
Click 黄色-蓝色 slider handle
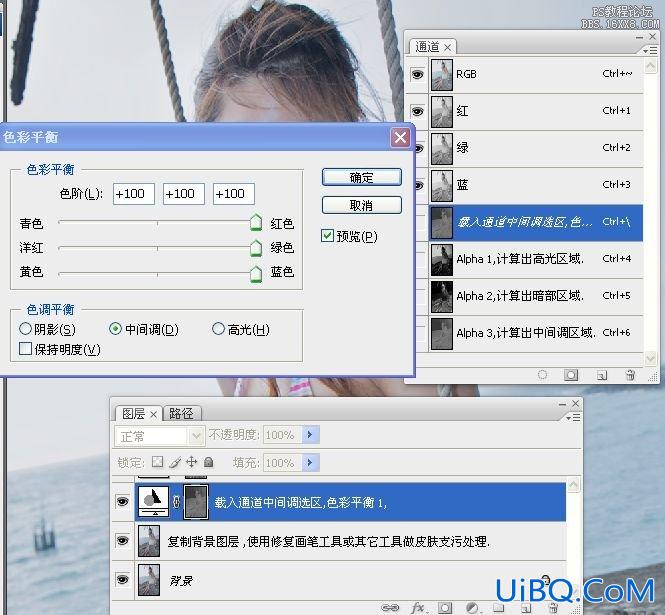click(256, 274)
